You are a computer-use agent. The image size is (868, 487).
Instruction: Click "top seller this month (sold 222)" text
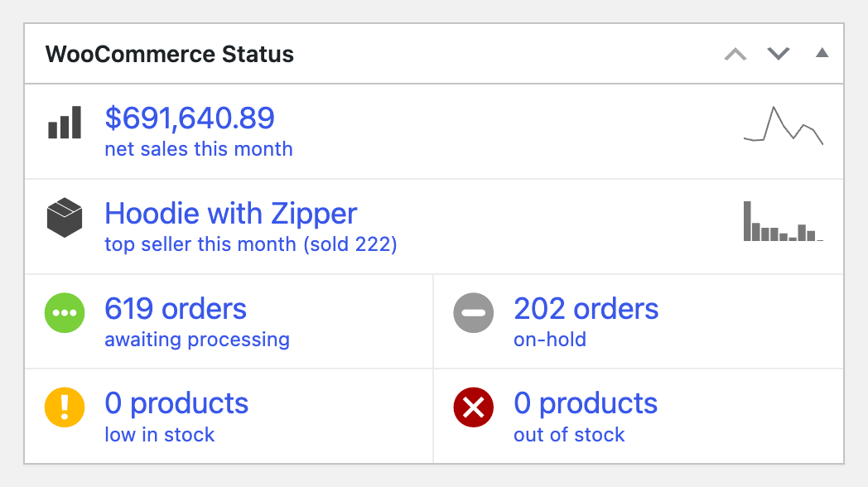click(x=251, y=245)
